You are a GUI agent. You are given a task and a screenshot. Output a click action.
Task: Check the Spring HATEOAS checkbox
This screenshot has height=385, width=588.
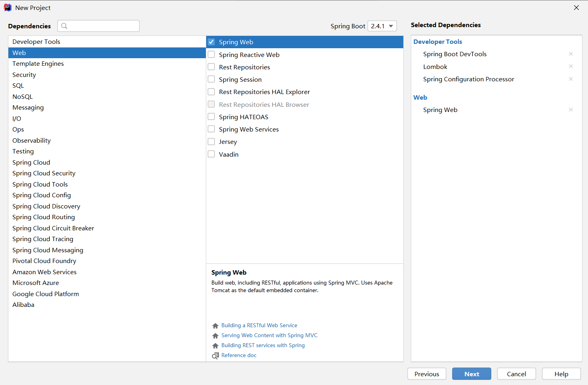pos(211,117)
